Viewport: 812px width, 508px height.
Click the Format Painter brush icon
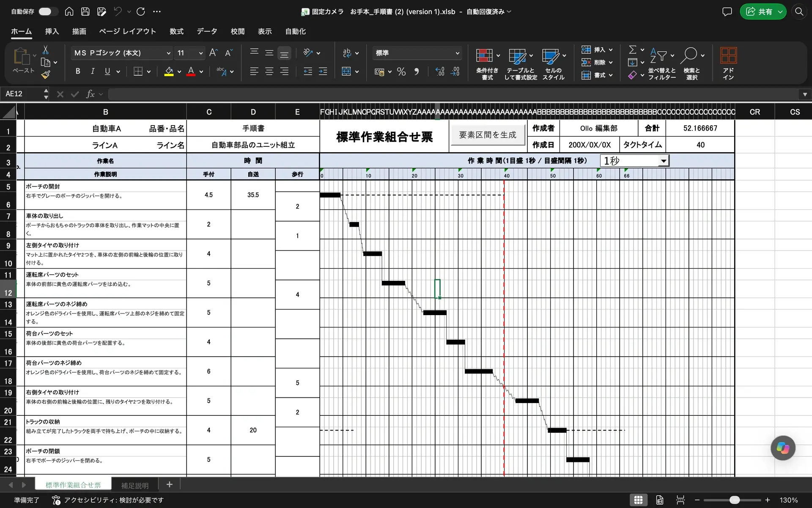click(45, 75)
